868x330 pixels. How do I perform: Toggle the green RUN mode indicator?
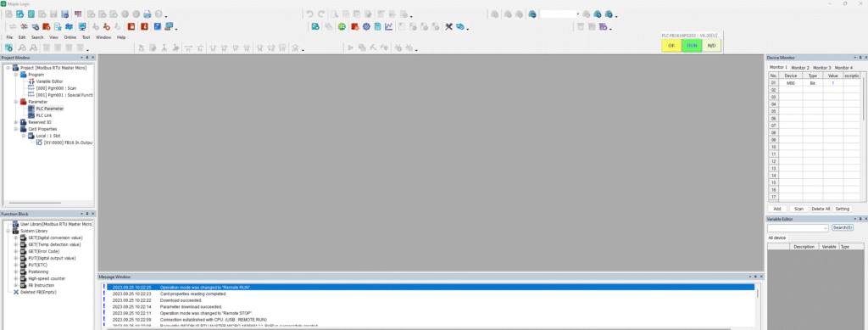tap(692, 46)
